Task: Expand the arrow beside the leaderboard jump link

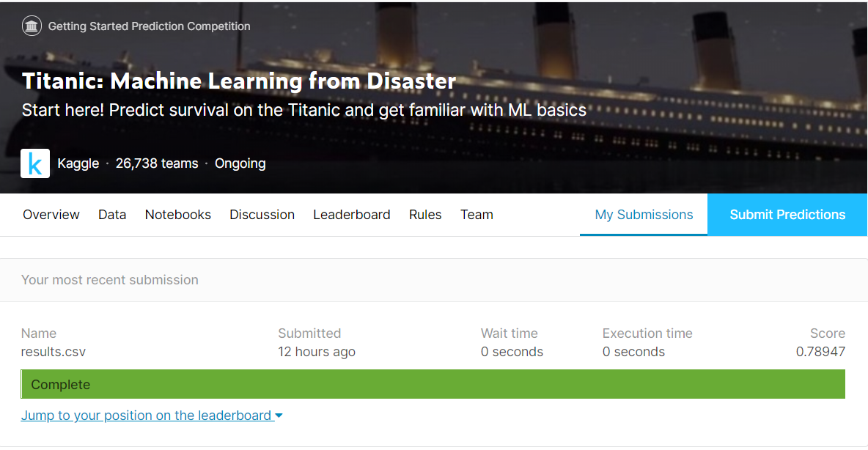Action: [279, 416]
